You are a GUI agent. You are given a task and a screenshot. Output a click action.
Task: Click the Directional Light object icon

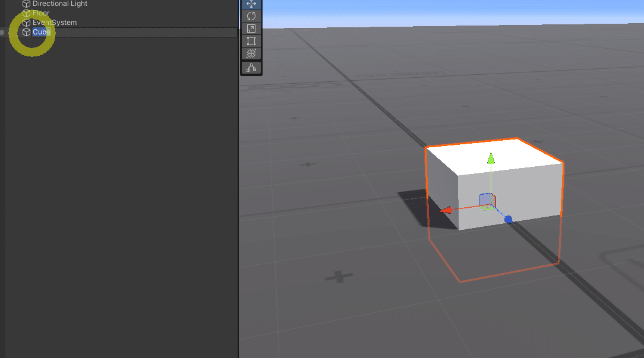(26, 4)
